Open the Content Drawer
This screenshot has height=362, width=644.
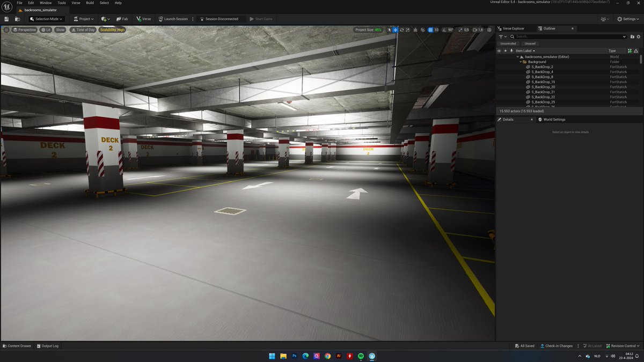point(17,346)
